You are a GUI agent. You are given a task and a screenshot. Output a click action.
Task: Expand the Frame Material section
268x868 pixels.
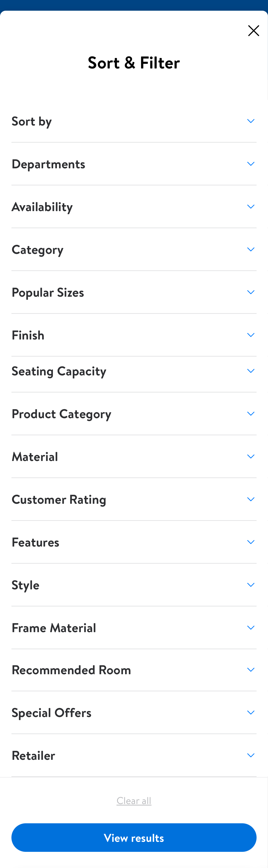coord(134,627)
